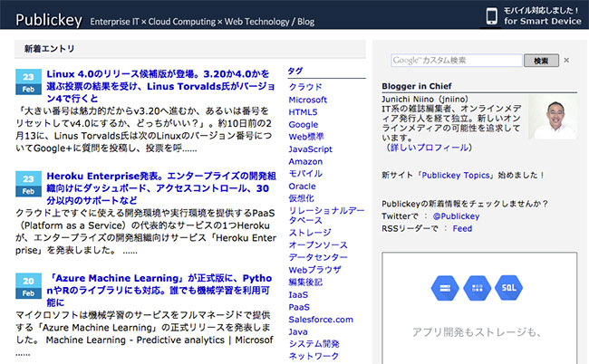Select the Microsoft tag
589x364 pixels.
click(308, 100)
